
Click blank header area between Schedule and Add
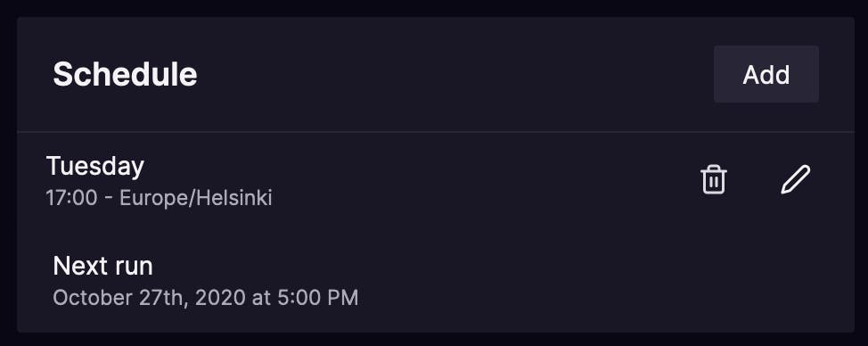[454, 74]
